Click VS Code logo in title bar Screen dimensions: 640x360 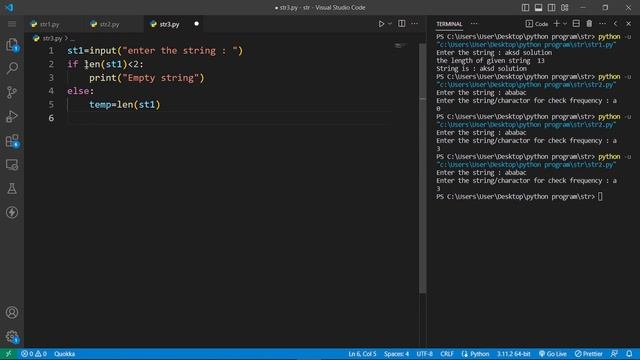click(9, 8)
